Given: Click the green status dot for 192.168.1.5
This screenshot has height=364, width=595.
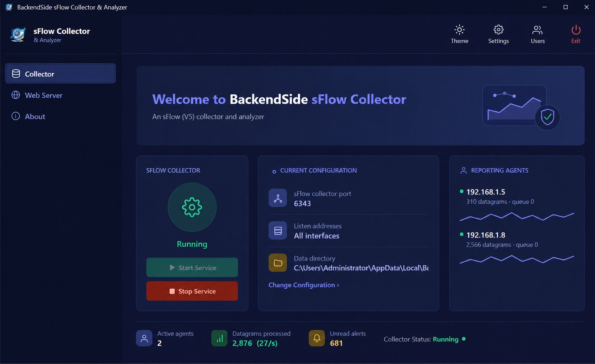Looking at the screenshot, I should click(x=461, y=191).
